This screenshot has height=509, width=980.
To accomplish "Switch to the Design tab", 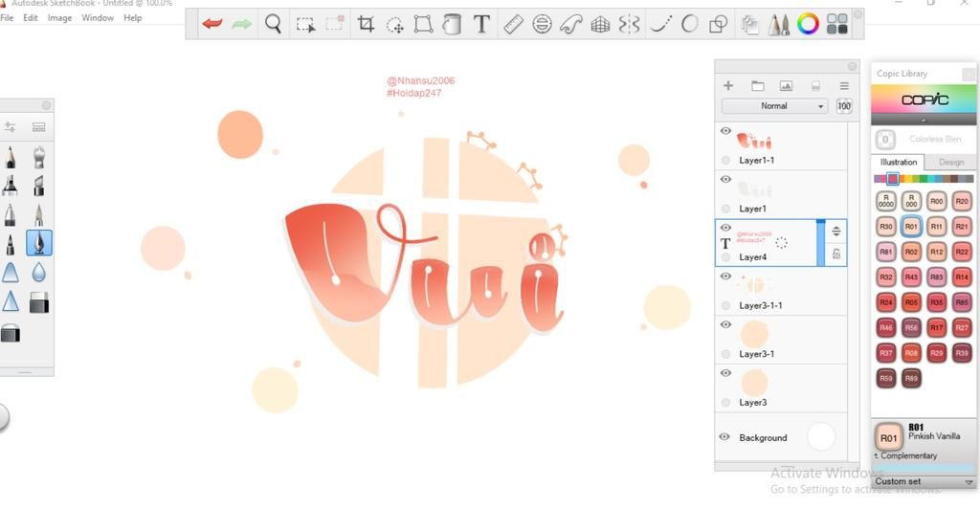I will pyautogui.click(x=950, y=163).
